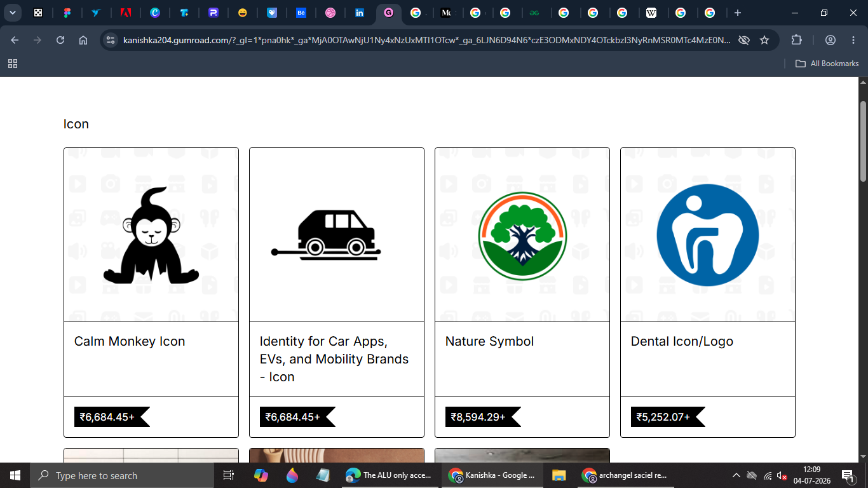
Task: Open Task View on the taskbar
Action: coord(229,475)
